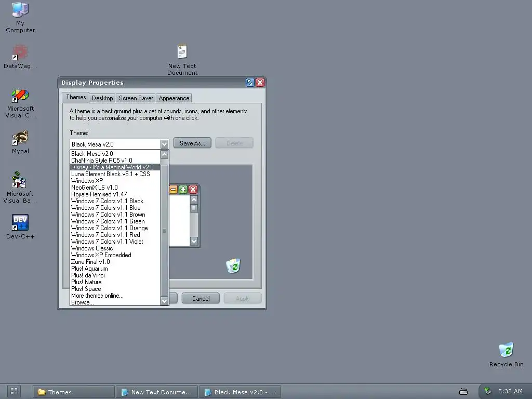The width and height of the screenshot is (532, 399).
Task: Choose Plus! Aquarium theme
Action: click(x=115, y=269)
